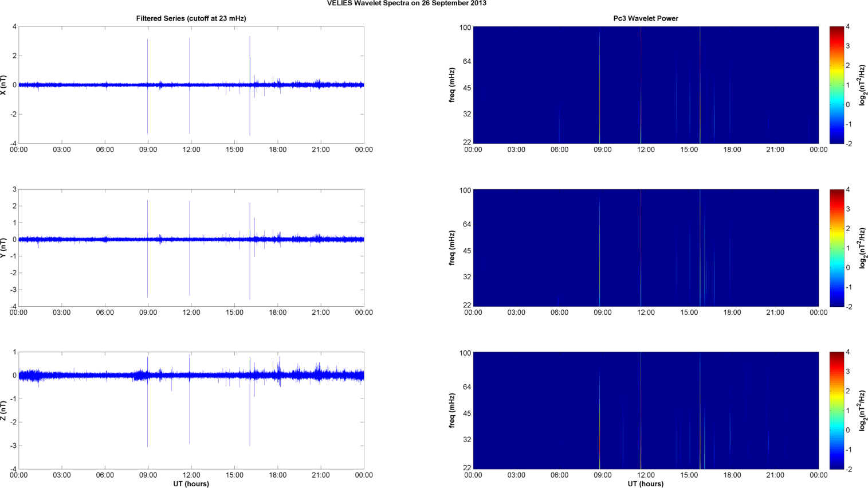Click the middle wavelet power spectrogram for Y
Viewport: 868px width, 488px height.
646,248
